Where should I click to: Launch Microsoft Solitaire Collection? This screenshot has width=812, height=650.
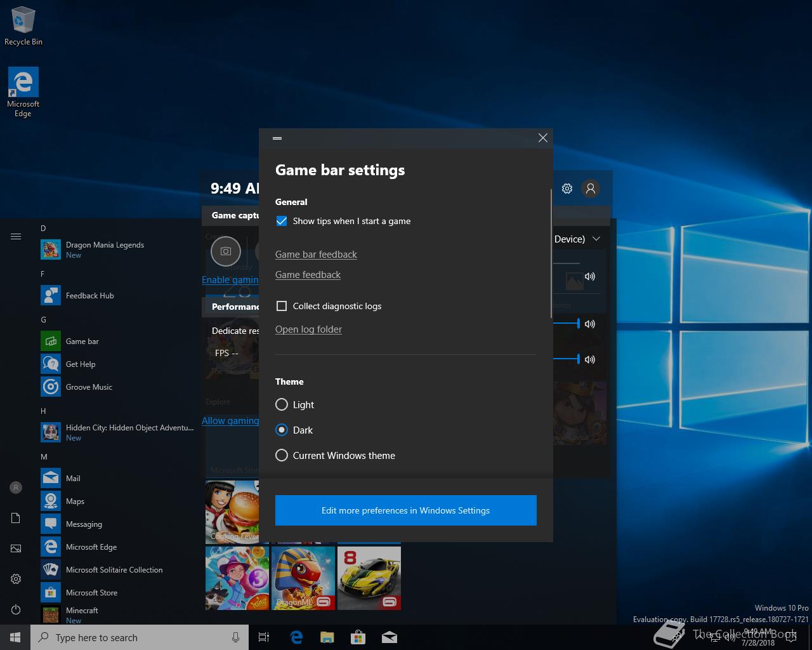pos(118,570)
